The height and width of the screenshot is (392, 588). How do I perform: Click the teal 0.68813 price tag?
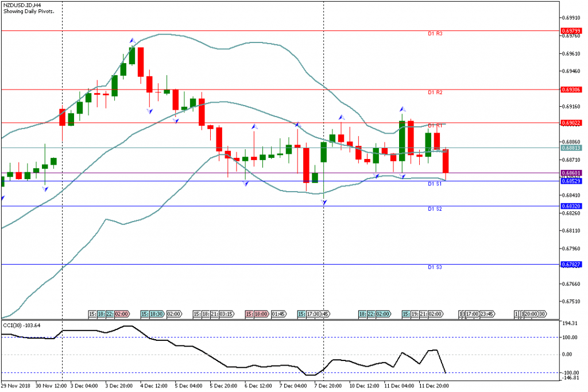[x=571, y=148]
